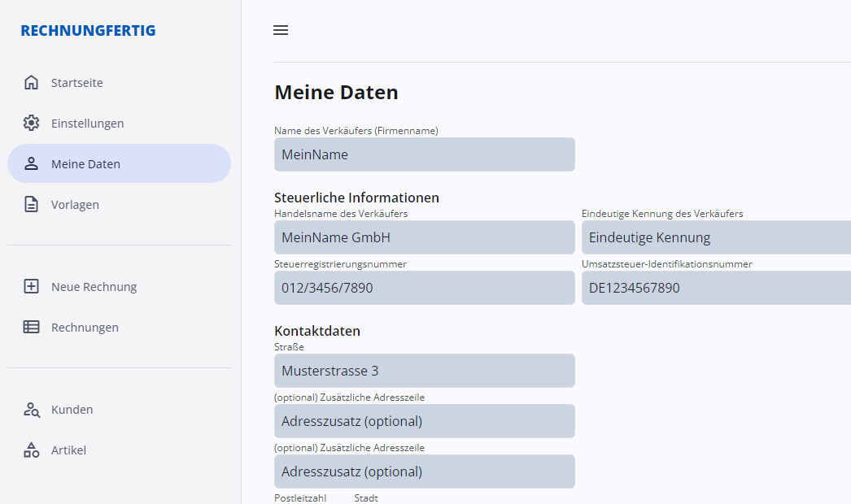Click the Kunden search-person icon
This screenshot has width=851, height=504.
[31, 409]
